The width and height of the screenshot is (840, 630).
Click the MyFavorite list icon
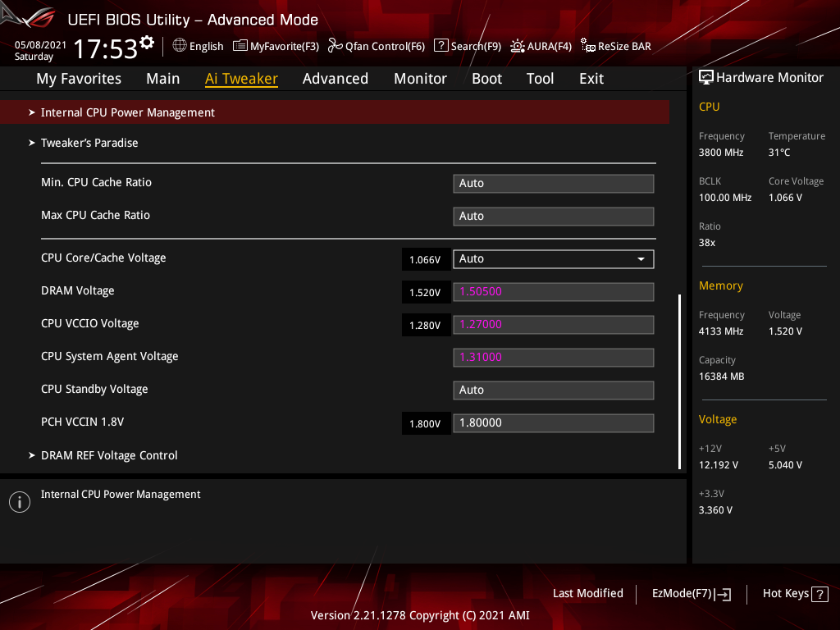pos(240,46)
